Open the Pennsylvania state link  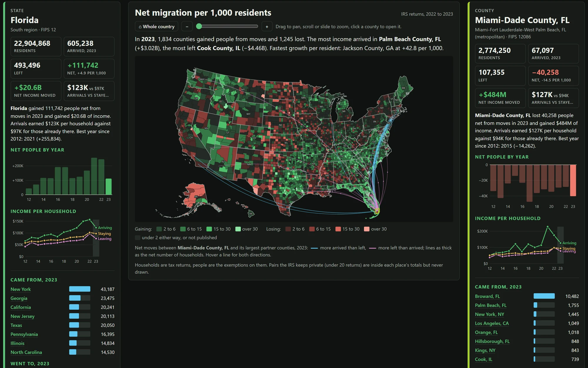24,334
